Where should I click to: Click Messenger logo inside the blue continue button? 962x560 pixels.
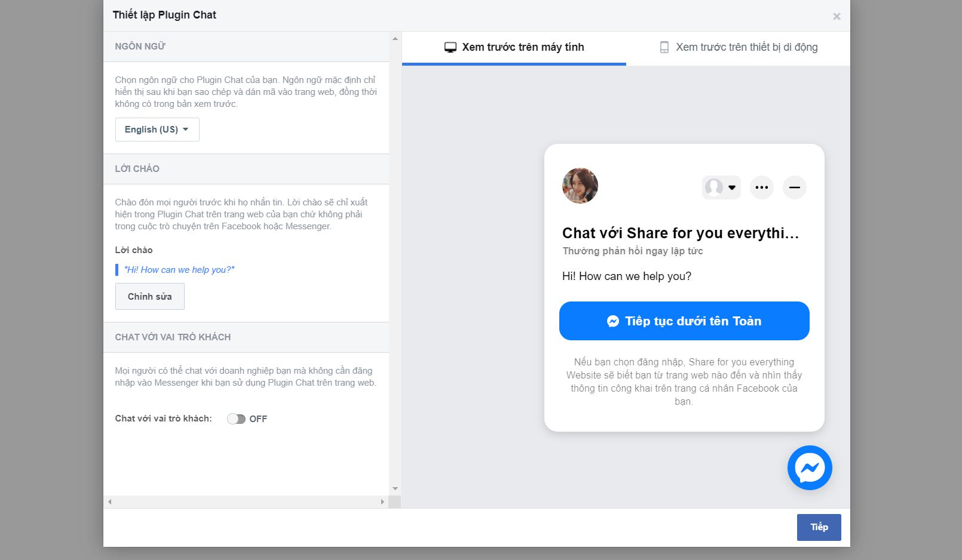[x=612, y=321]
